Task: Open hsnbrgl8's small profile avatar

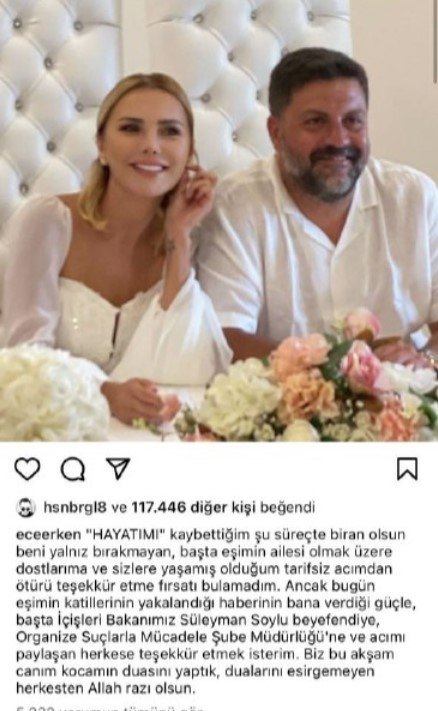Action: pos(26,507)
